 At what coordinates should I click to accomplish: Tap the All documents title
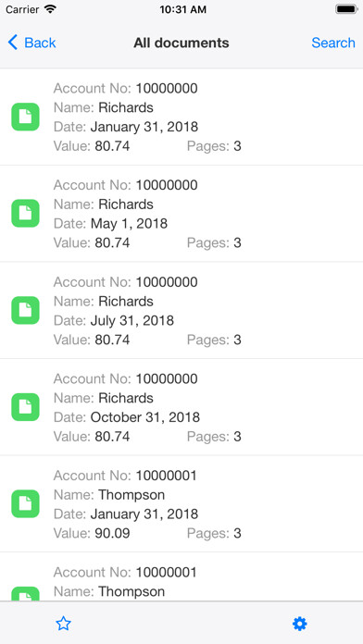pos(181,43)
